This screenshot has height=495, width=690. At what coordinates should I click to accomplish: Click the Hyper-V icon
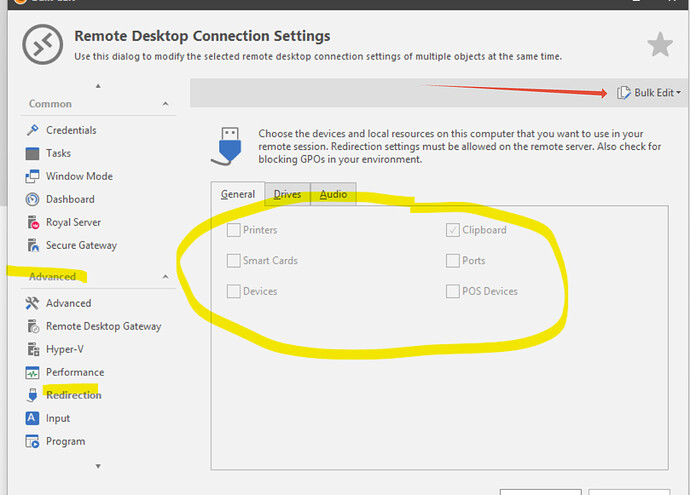(32, 349)
